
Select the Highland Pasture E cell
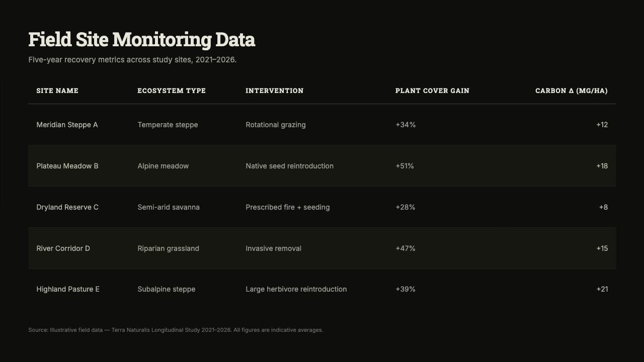click(68, 289)
